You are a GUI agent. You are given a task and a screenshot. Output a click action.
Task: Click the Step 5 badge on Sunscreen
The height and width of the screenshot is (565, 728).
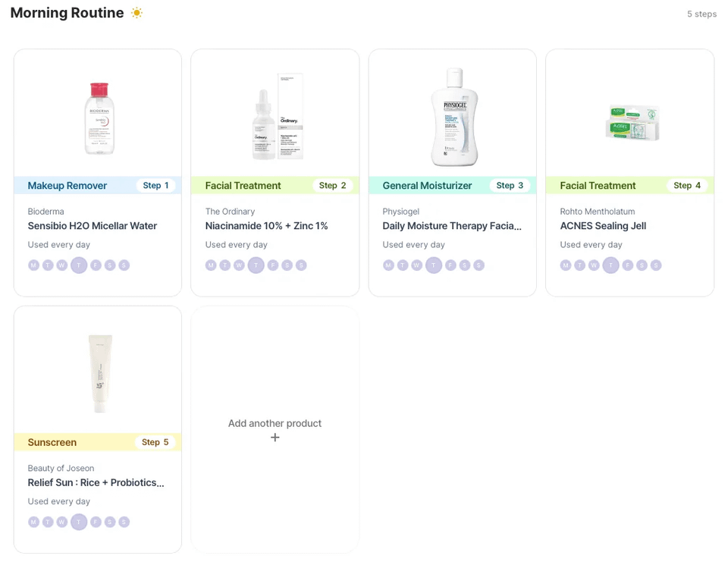(155, 442)
